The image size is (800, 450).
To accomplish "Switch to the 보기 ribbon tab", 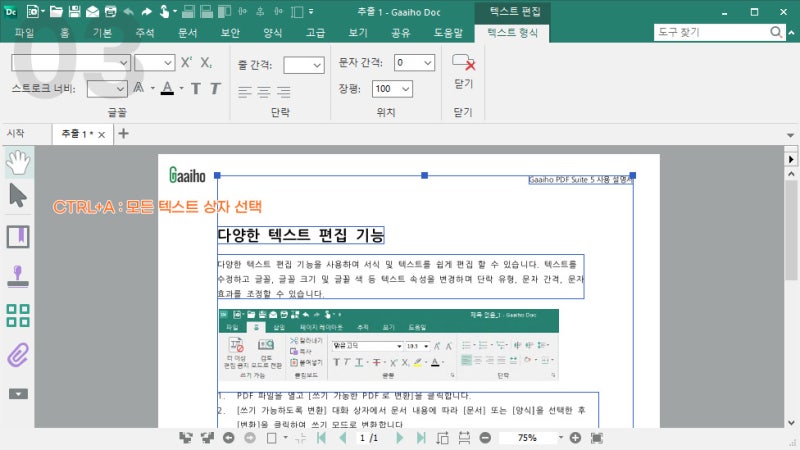I will (358, 33).
